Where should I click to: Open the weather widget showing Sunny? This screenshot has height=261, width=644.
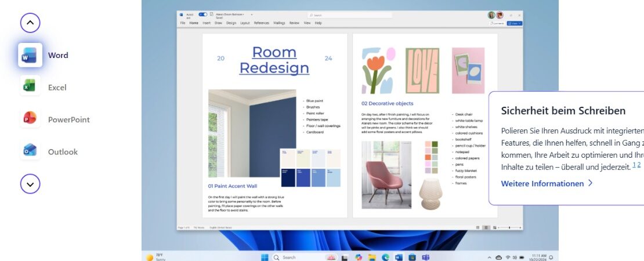click(155, 257)
